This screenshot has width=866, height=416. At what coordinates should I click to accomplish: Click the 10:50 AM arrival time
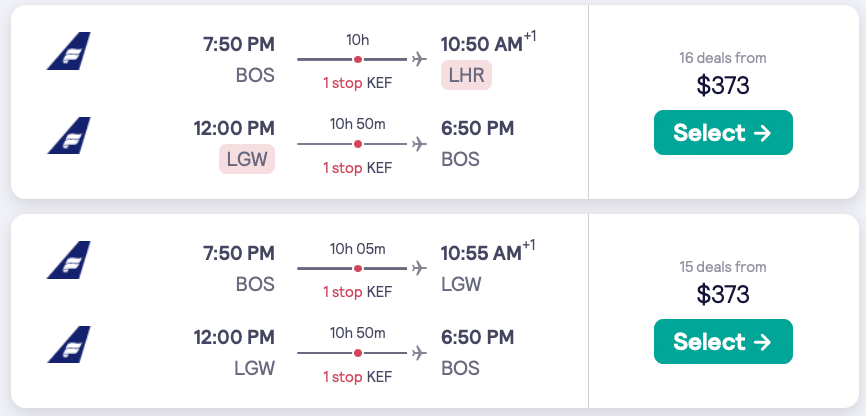point(481,44)
